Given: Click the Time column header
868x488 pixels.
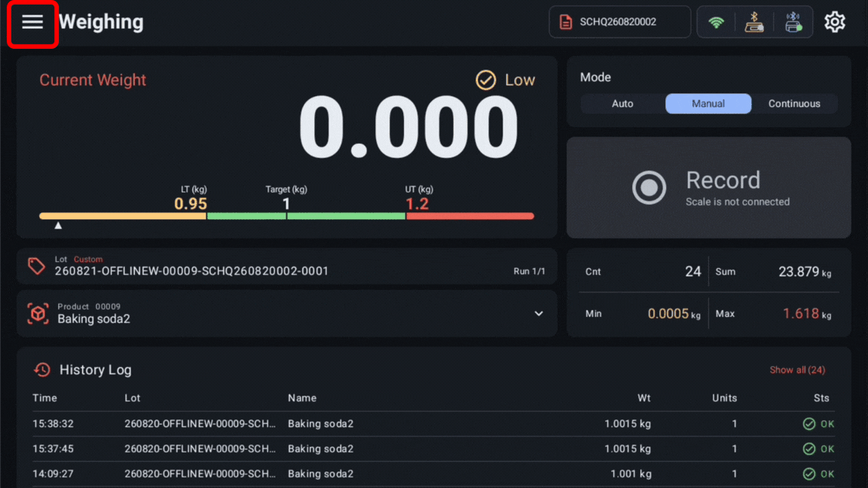Looking at the screenshot, I should [45, 398].
